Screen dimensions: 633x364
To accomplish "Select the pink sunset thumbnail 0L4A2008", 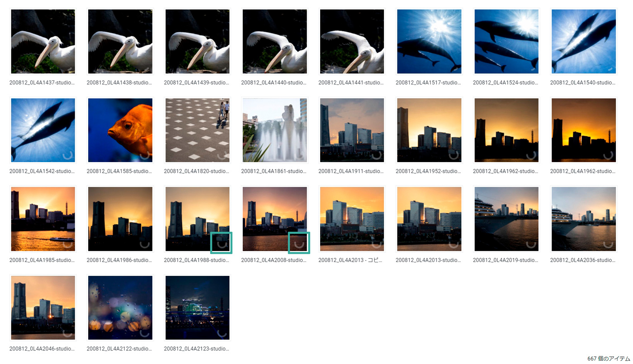I will tap(275, 219).
